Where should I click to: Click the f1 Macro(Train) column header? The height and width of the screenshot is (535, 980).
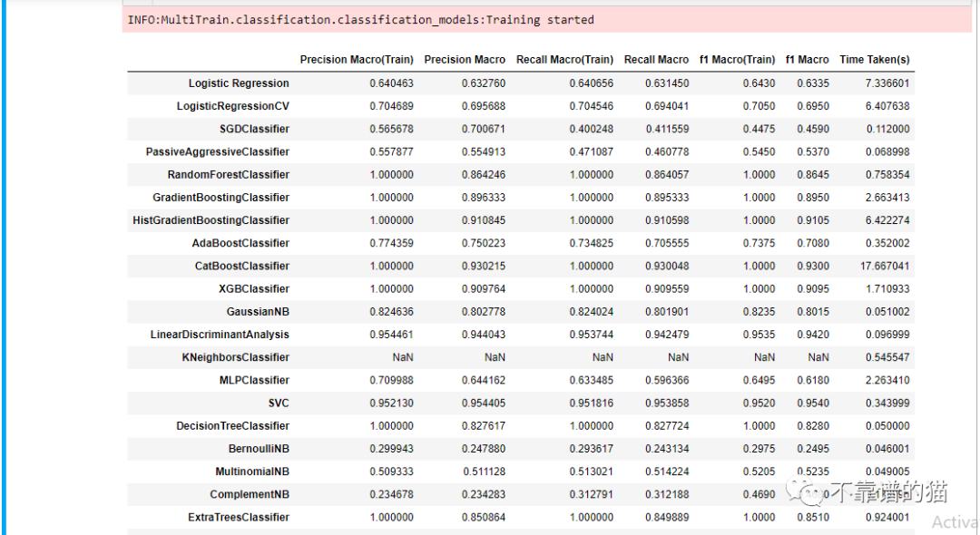click(x=737, y=60)
